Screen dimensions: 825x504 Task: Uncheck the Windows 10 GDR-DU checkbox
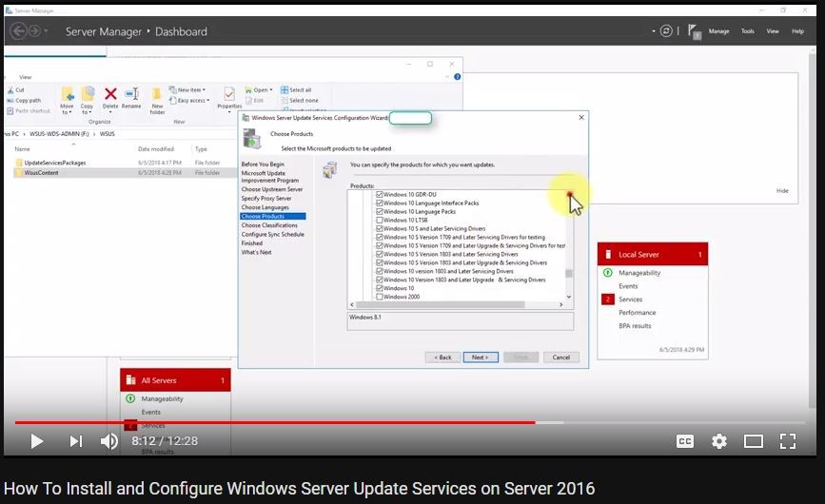point(380,194)
